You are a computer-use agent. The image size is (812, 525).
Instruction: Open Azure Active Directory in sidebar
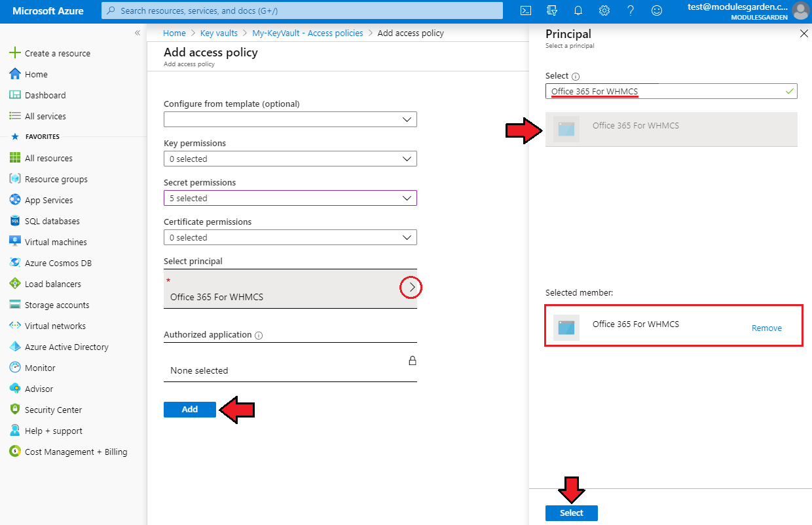coord(67,347)
